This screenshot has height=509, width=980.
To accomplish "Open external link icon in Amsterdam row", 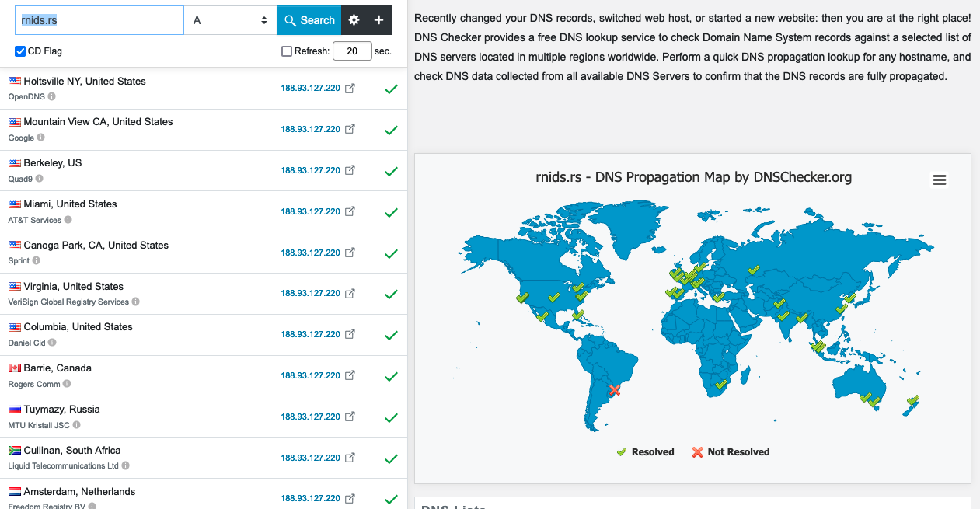I will (350, 498).
